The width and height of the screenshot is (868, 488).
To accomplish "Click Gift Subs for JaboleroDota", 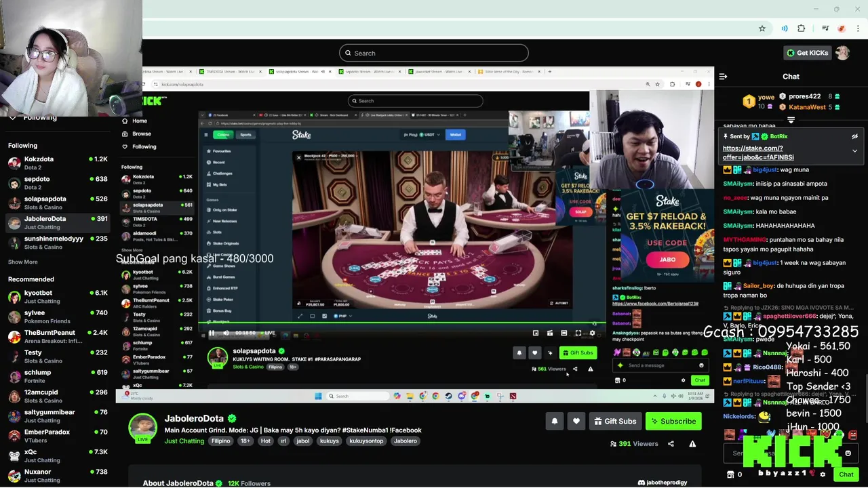I will 615,422.
